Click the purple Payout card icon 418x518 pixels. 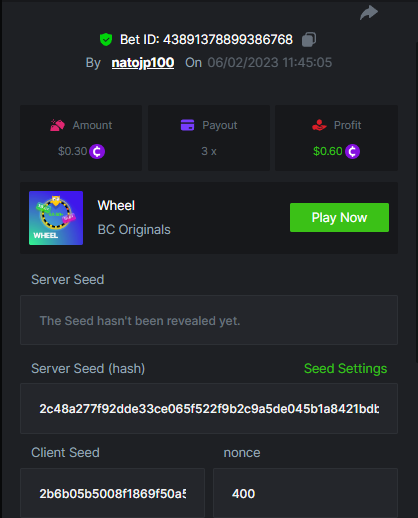[x=187, y=125]
